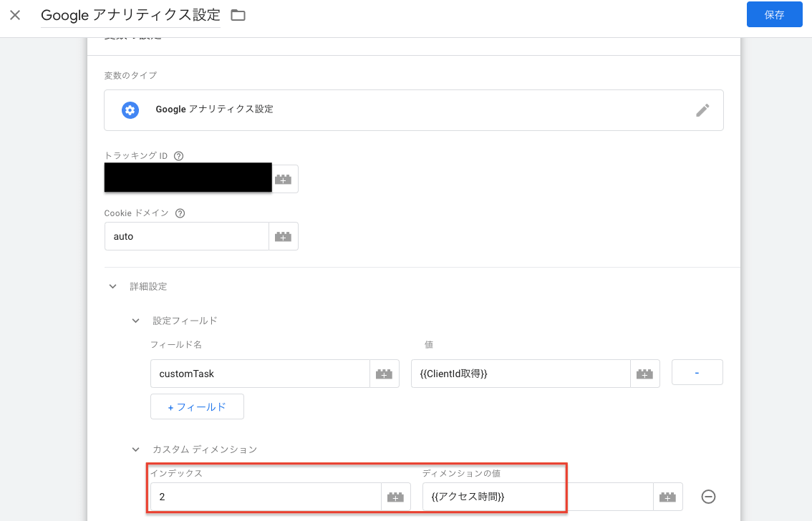
Task: Insert a variable for the customTask field name
Action: [385, 374]
